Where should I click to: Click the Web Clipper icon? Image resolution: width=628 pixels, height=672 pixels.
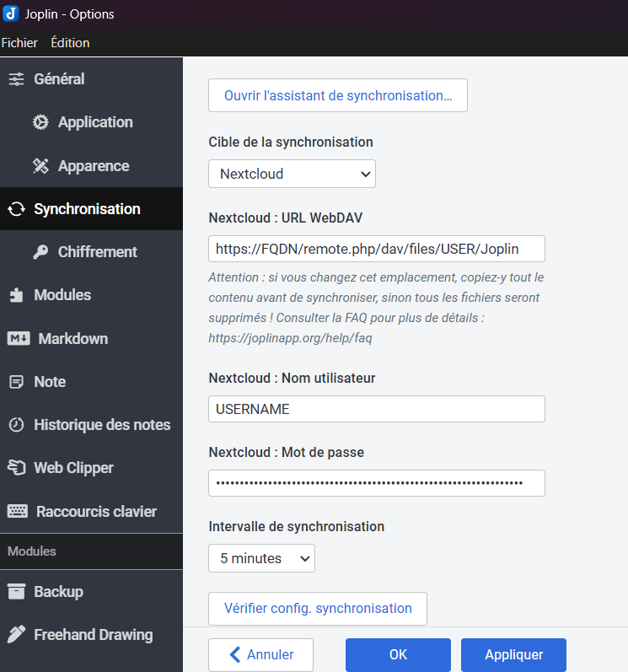[17, 468]
